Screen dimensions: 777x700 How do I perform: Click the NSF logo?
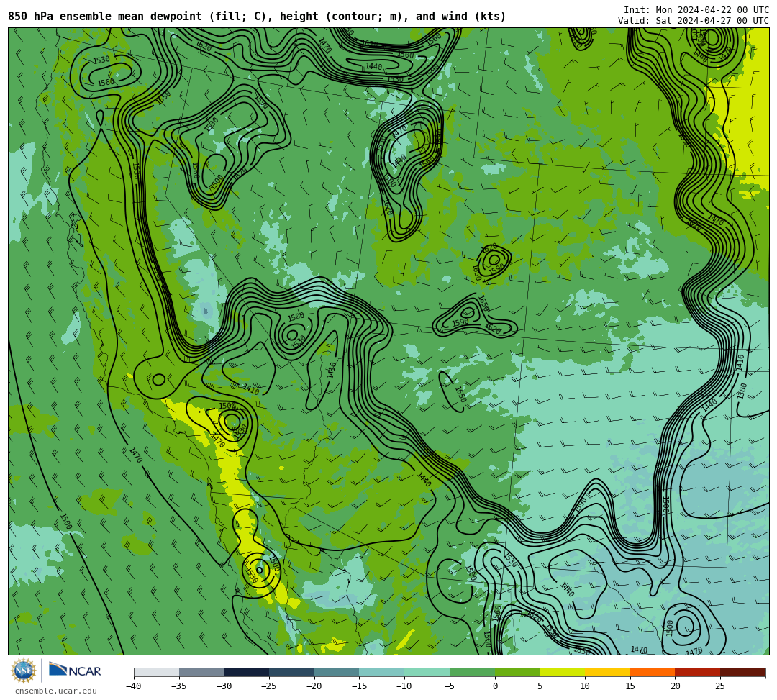[x=24, y=671]
